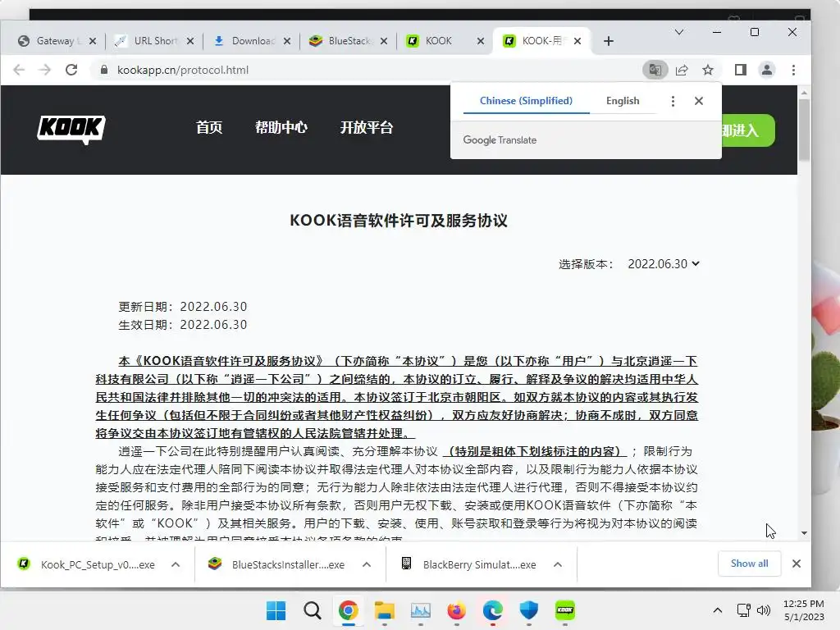Expand options for BlueStacksInstaller download
The image size is (840, 630).
click(x=367, y=564)
